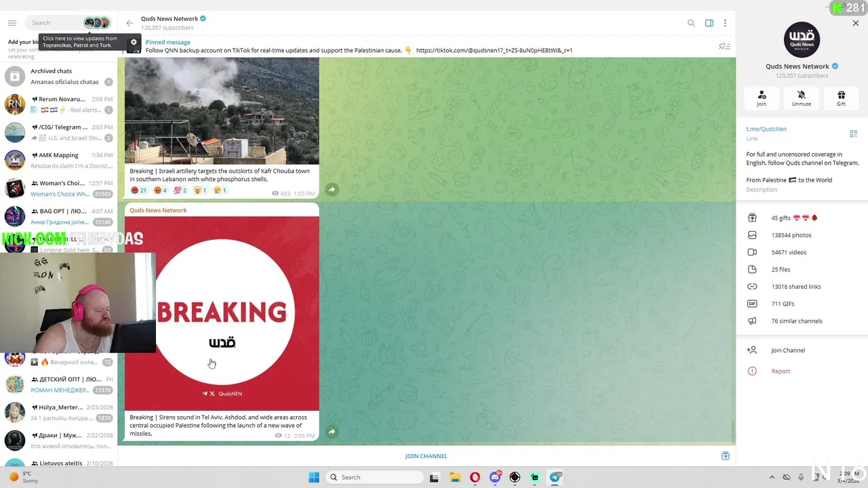Click JOIN CHANNEL at the chat bottom
This screenshot has width=868, height=488.
426,456
